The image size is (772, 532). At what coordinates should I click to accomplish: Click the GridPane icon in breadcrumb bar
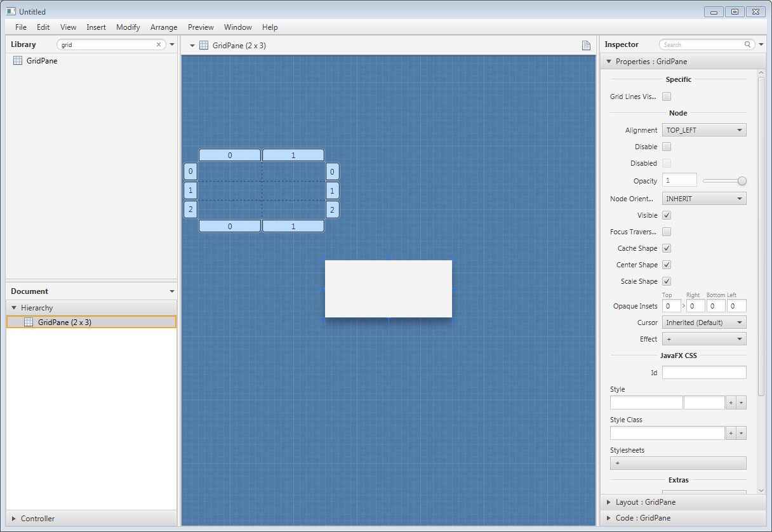pos(204,45)
